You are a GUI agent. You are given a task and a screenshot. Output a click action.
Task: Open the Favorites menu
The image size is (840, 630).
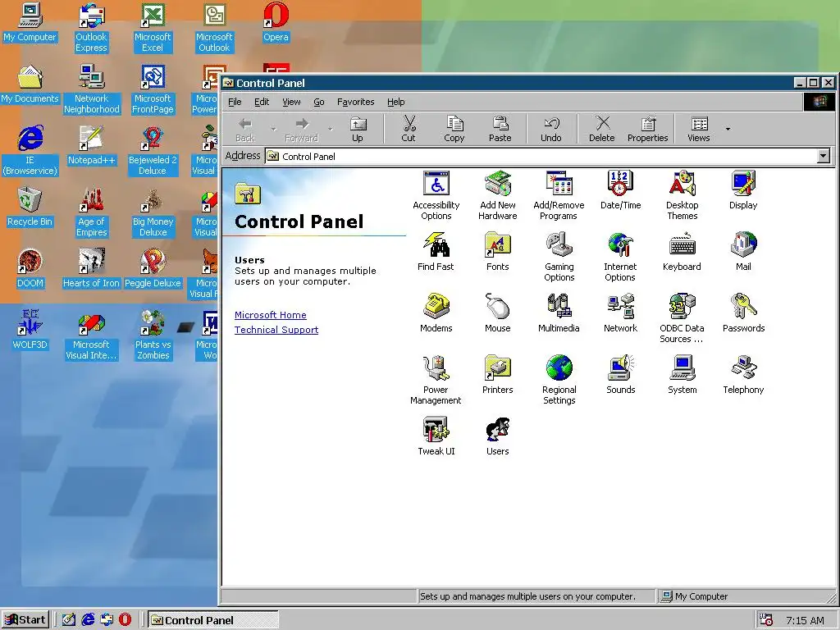356,102
